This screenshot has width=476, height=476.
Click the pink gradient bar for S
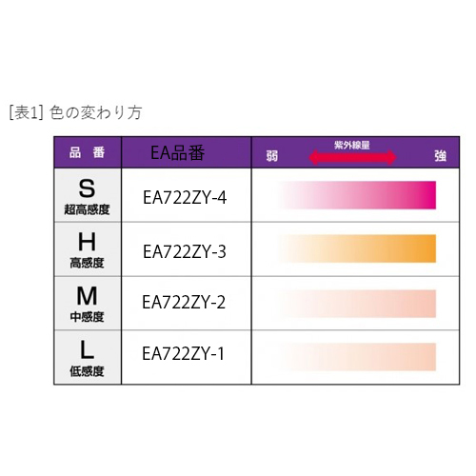pyautogui.click(x=357, y=195)
